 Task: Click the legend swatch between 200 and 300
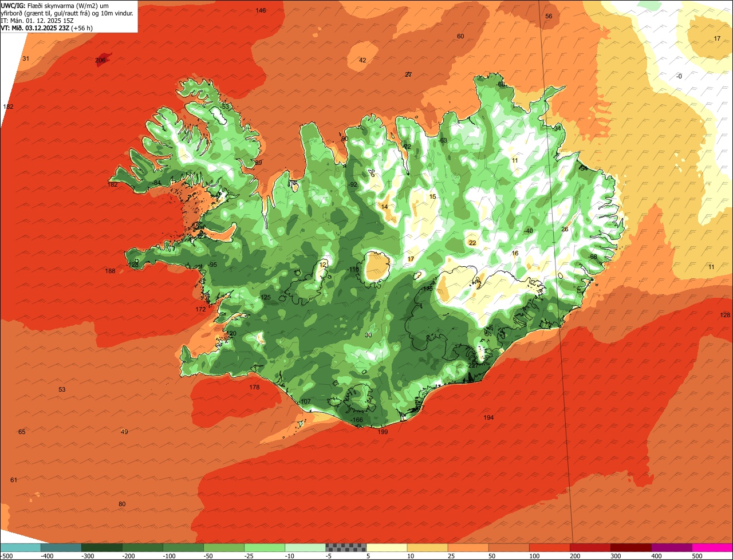point(590,547)
